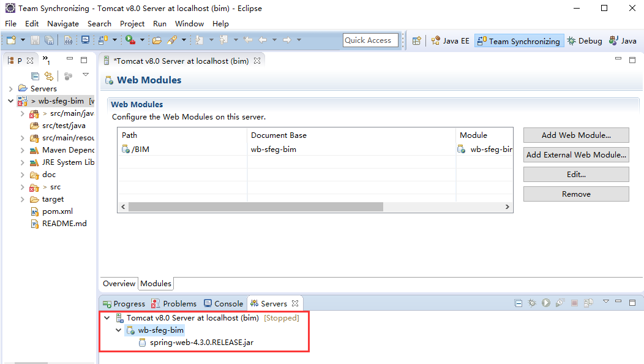
Task: Click Link with Editor icon in explorer panel
Action: (48, 76)
